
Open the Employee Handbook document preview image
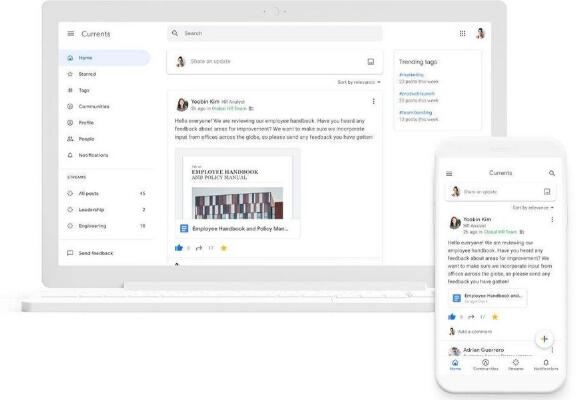(x=237, y=185)
